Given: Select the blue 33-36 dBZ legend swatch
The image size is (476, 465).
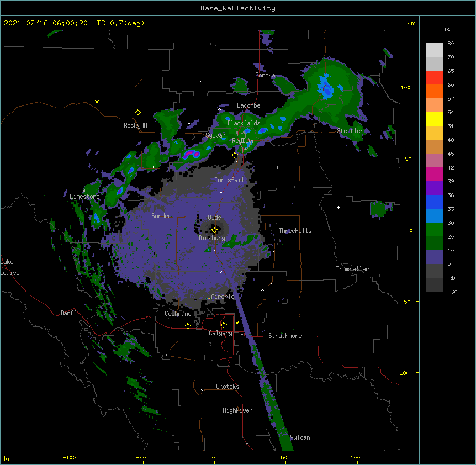Looking at the screenshot, I should (434, 202).
